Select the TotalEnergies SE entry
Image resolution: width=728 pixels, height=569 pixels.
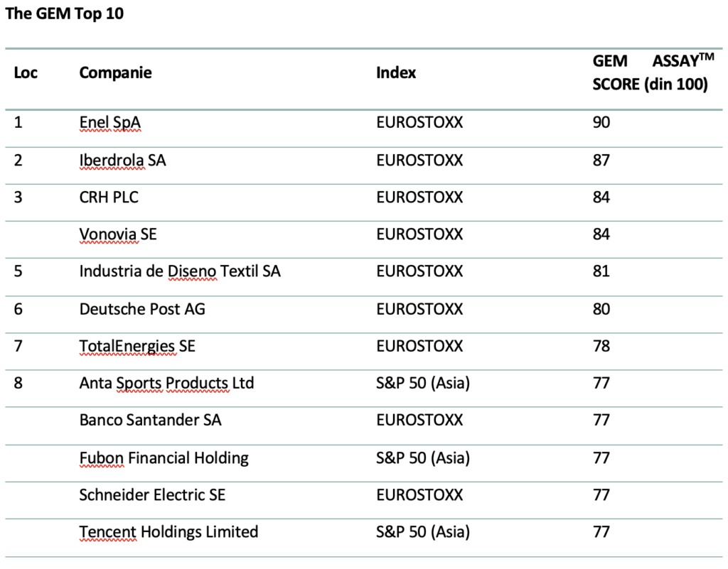coord(137,346)
